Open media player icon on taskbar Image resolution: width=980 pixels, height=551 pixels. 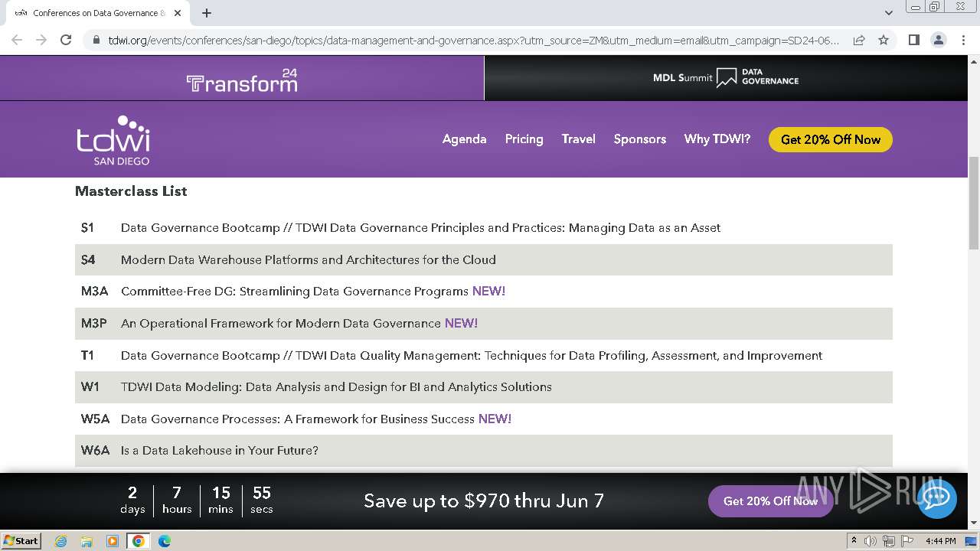point(113,541)
